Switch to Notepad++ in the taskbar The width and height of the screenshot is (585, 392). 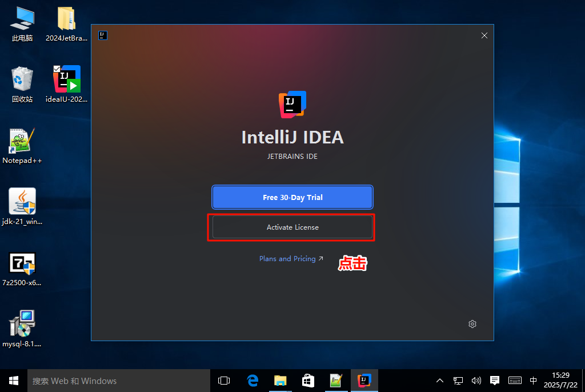tap(336, 381)
